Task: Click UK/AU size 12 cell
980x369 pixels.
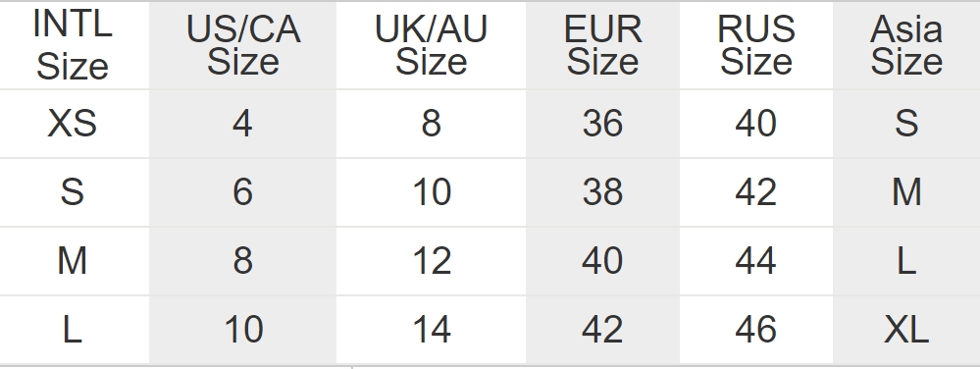Action: pos(432,261)
